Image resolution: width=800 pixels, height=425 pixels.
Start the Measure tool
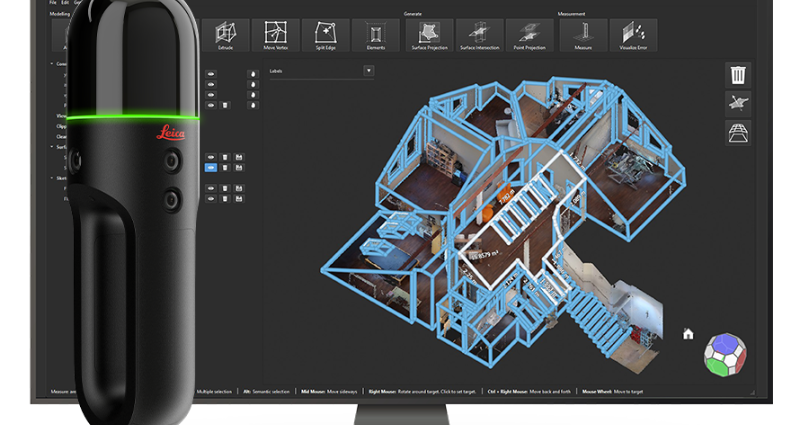pos(584,35)
